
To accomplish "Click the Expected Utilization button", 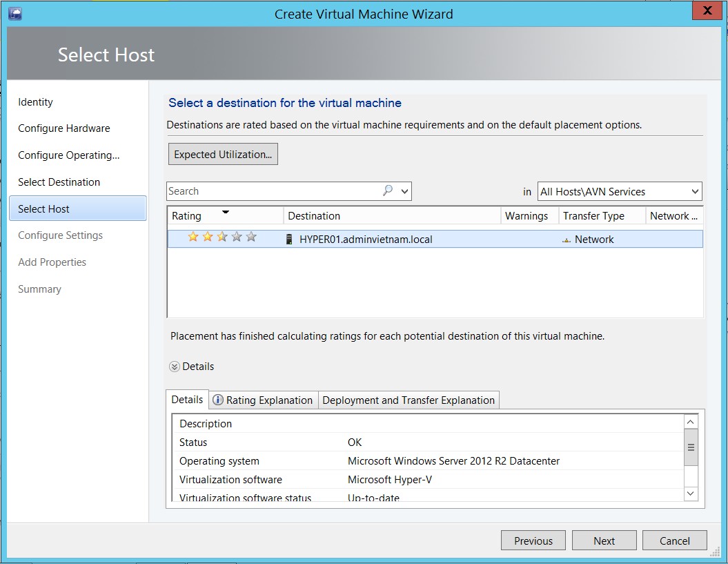I will coord(223,154).
